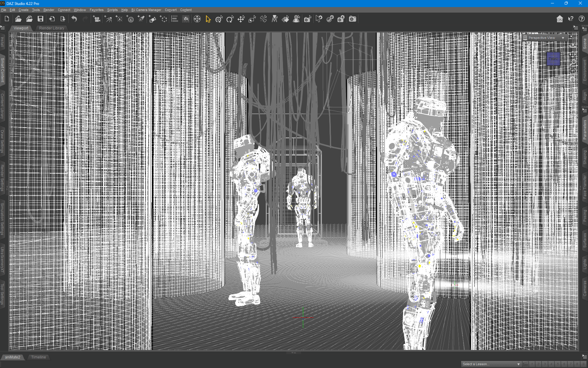The width and height of the screenshot is (588, 368).
Task: Activate the Translate (four-arrow move) tool
Action: (x=241, y=19)
